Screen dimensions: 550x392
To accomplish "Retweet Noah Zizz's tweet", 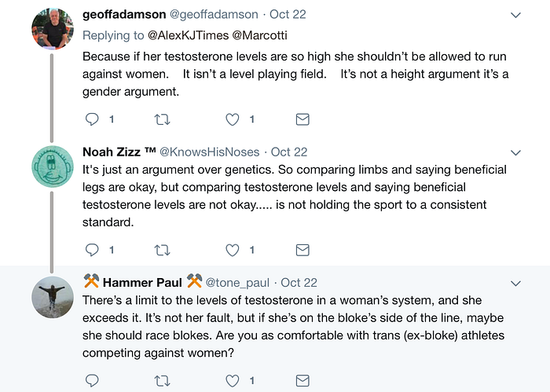I will tap(163, 251).
